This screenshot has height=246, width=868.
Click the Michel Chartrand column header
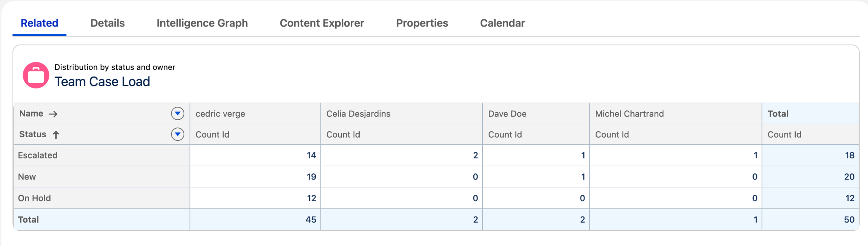(629, 114)
